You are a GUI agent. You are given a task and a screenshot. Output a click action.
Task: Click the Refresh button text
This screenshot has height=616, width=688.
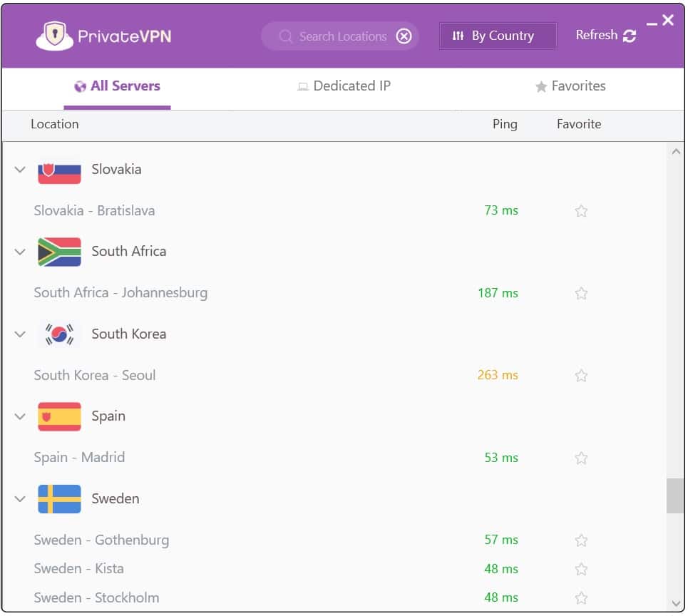tap(596, 35)
